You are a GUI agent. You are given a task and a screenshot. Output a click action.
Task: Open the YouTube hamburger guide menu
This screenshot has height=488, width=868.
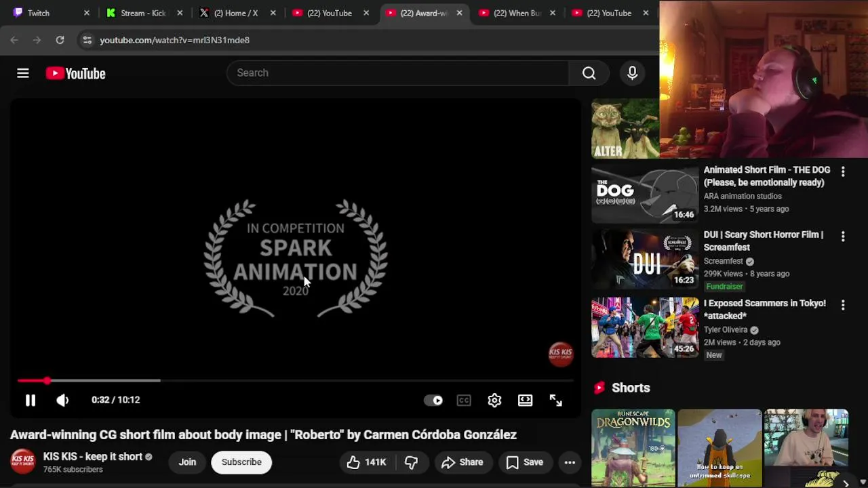(23, 73)
